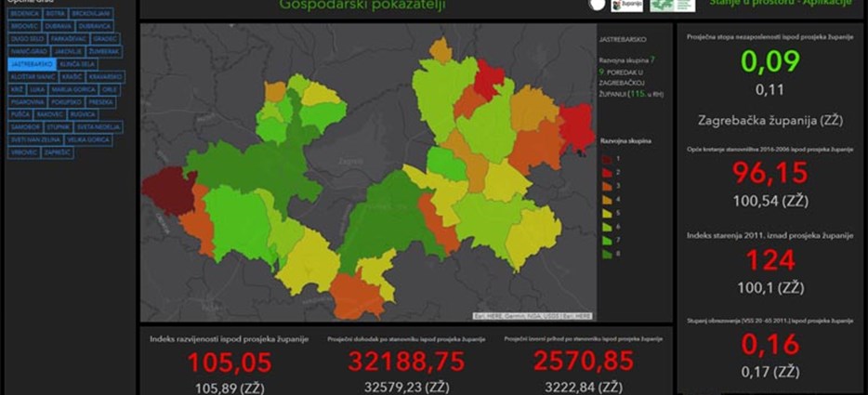The width and height of the screenshot is (868, 395).
Task: Open the Županija logo in header
Action: click(626, 5)
